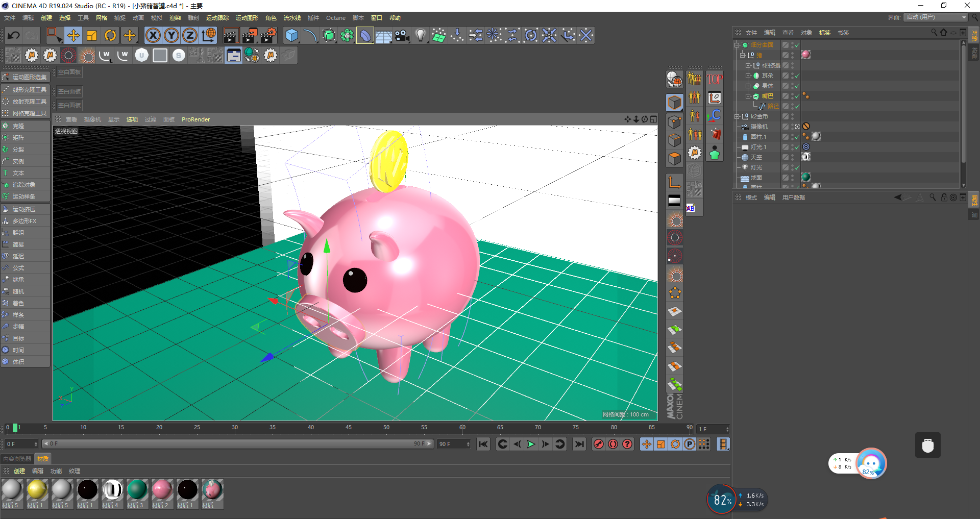The width and height of the screenshot is (980, 519).
Task: Click the MoGraph array generator icon
Action: (x=347, y=35)
